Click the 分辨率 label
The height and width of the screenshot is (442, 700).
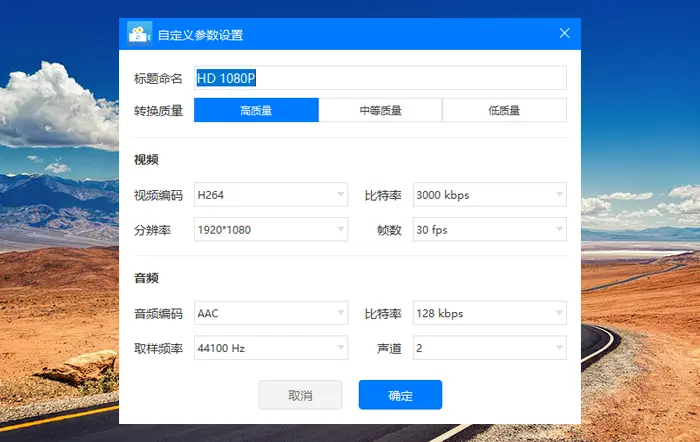(152, 230)
